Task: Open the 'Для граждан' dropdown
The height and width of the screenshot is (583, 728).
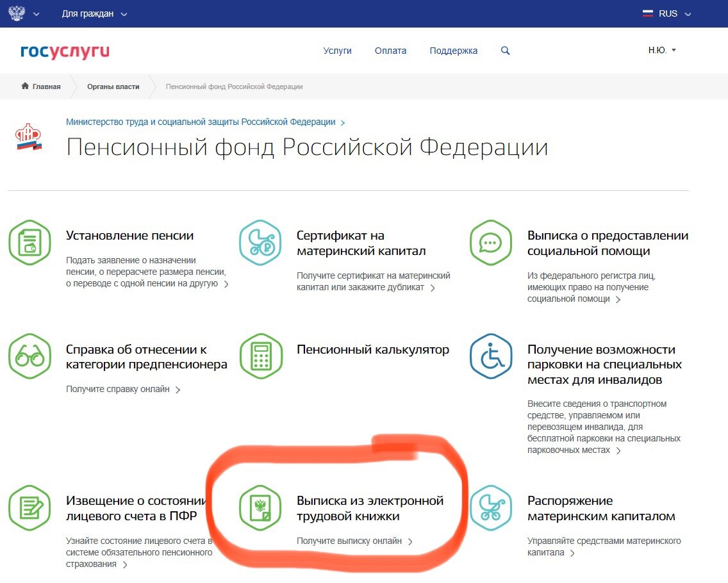Action: (94, 14)
